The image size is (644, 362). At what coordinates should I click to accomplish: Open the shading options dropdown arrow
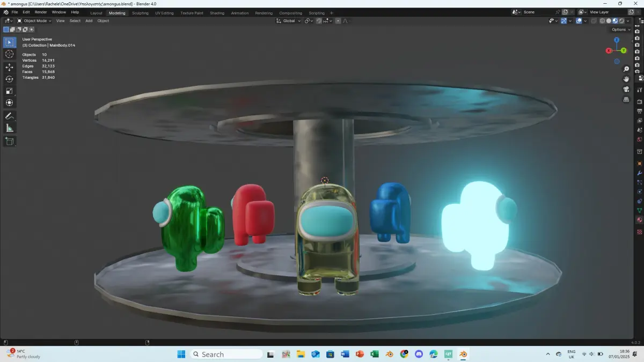pos(628,21)
